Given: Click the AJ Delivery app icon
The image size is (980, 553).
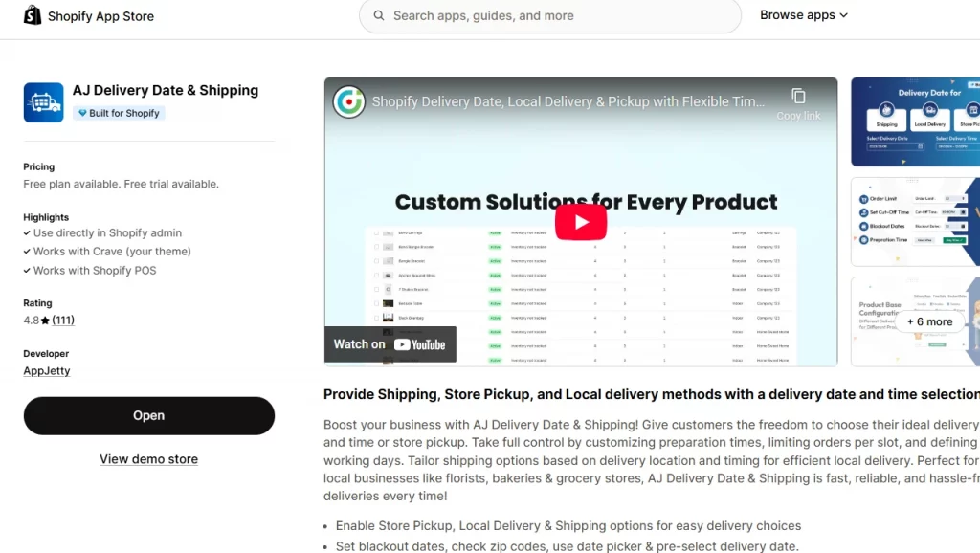Looking at the screenshot, I should [43, 102].
